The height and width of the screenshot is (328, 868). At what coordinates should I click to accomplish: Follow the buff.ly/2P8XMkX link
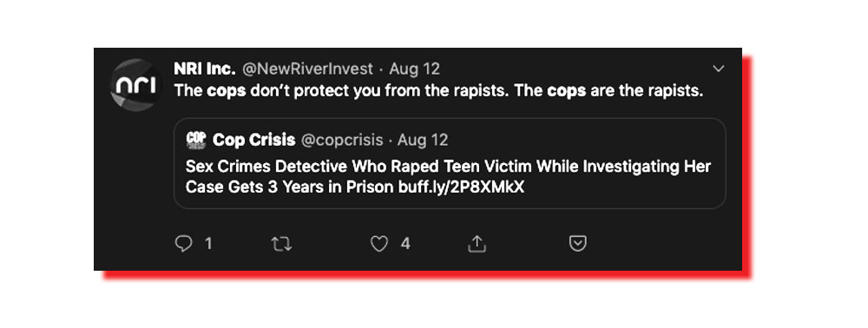(x=461, y=187)
